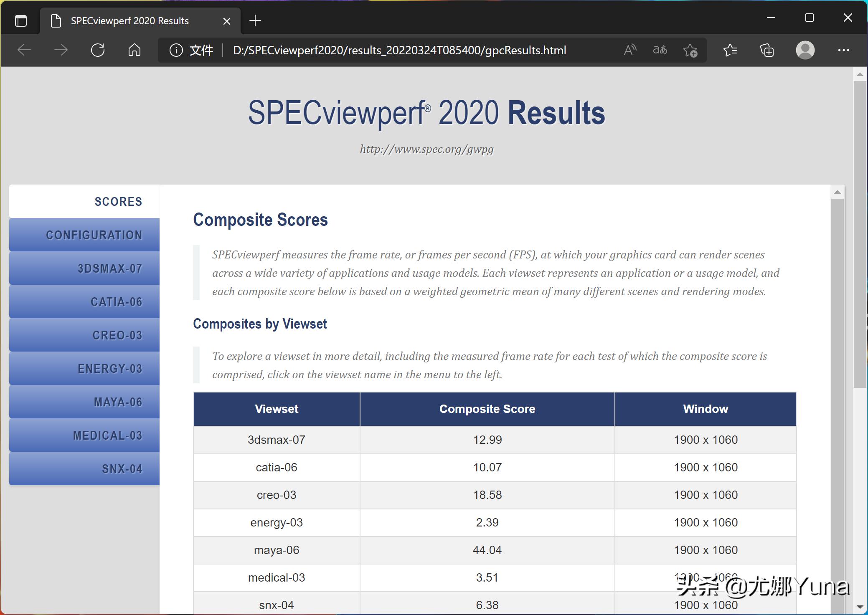Screen dimensions: 868x615
Task: Open the favorites list icon
Action: point(730,50)
